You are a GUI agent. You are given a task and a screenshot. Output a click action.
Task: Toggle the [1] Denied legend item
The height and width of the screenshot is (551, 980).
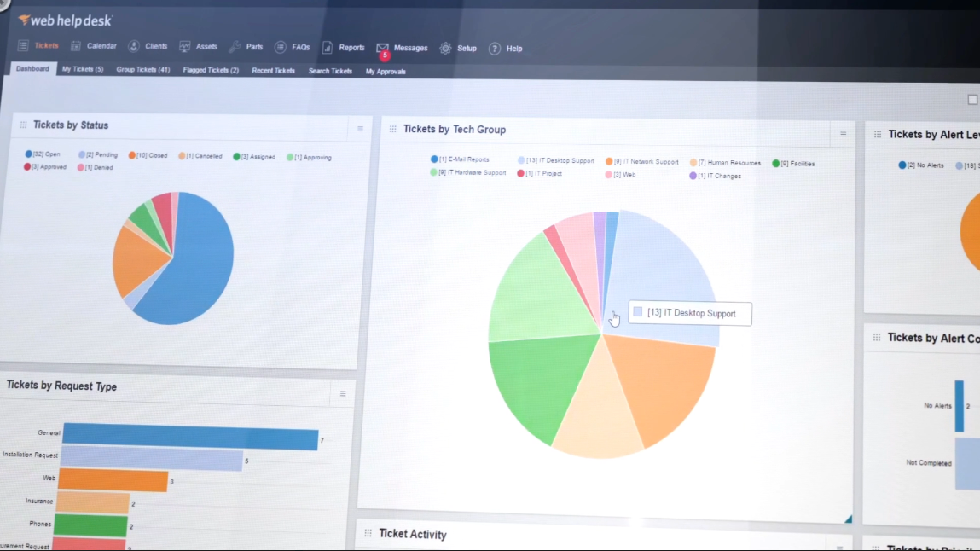click(95, 167)
